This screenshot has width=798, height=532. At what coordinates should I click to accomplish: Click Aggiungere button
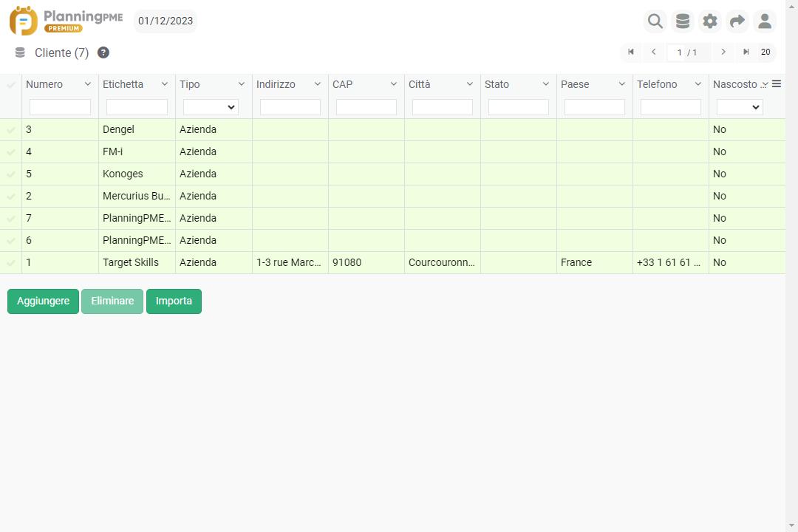[44, 301]
